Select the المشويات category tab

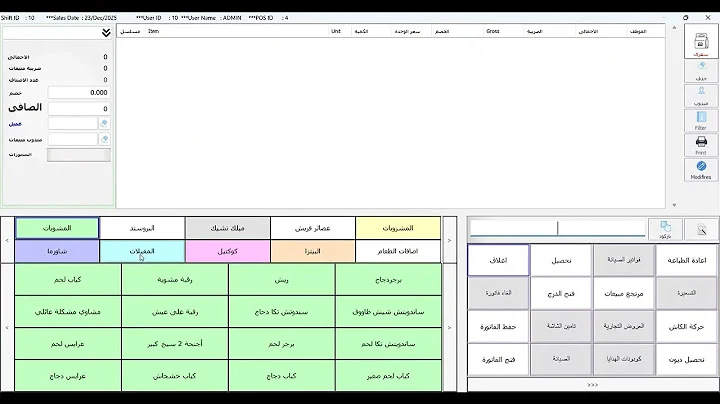point(57,228)
